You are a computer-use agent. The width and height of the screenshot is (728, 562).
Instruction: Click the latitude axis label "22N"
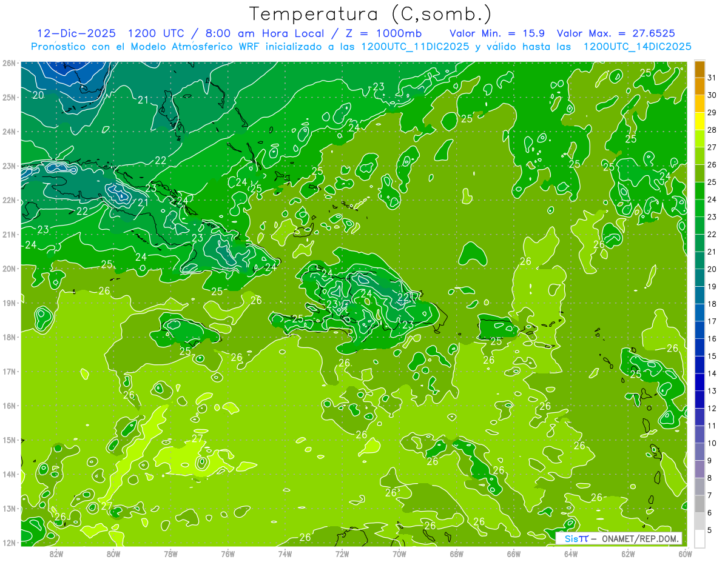pyautogui.click(x=9, y=200)
